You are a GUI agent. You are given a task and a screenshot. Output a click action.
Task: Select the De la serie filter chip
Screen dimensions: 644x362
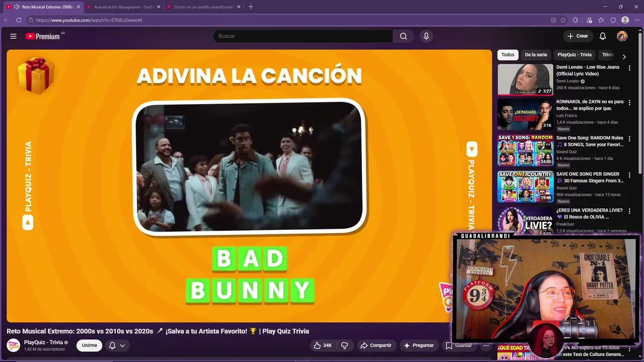coord(536,55)
